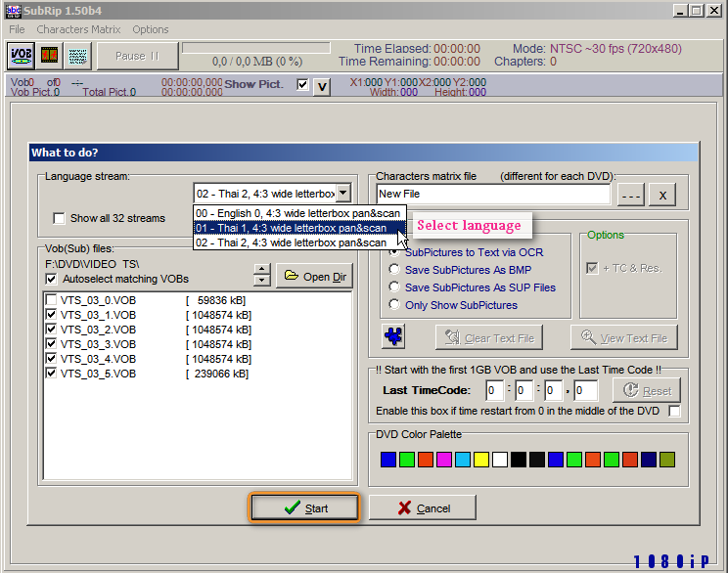The height and width of the screenshot is (573, 728).
Task: Pick the olive green last swatch
Action: tap(666, 460)
